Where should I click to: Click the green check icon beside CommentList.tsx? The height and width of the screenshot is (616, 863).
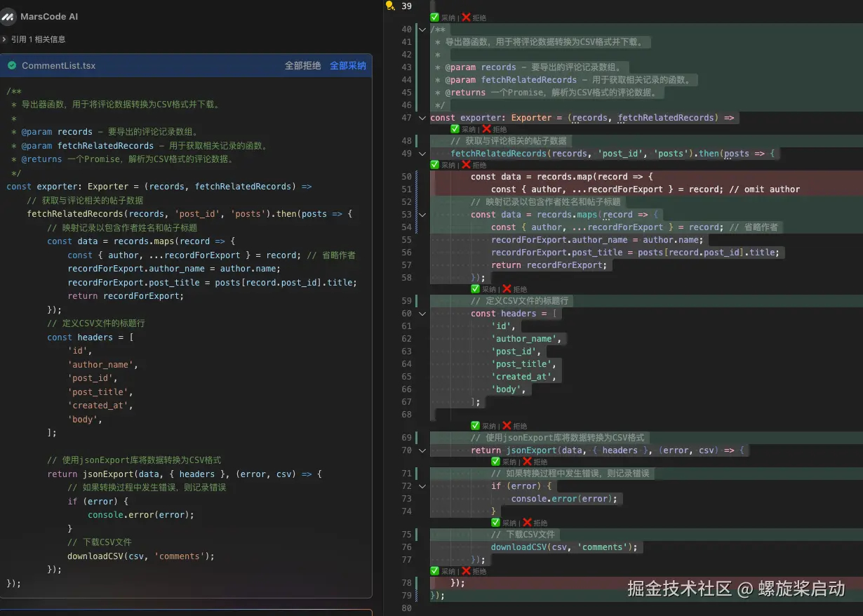pyautogui.click(x=11, y=65)
